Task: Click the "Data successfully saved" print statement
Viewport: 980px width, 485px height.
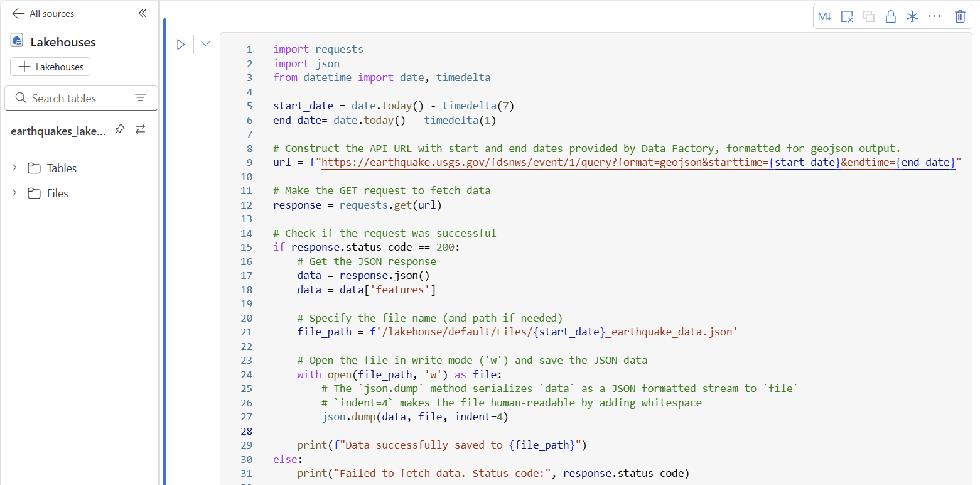Action: [442, 445]
